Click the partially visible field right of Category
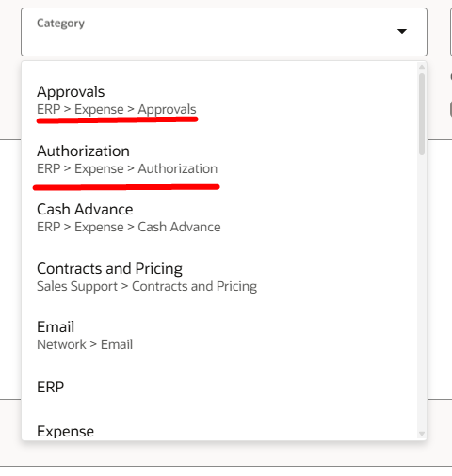The image size is (452, 476). 451,32
